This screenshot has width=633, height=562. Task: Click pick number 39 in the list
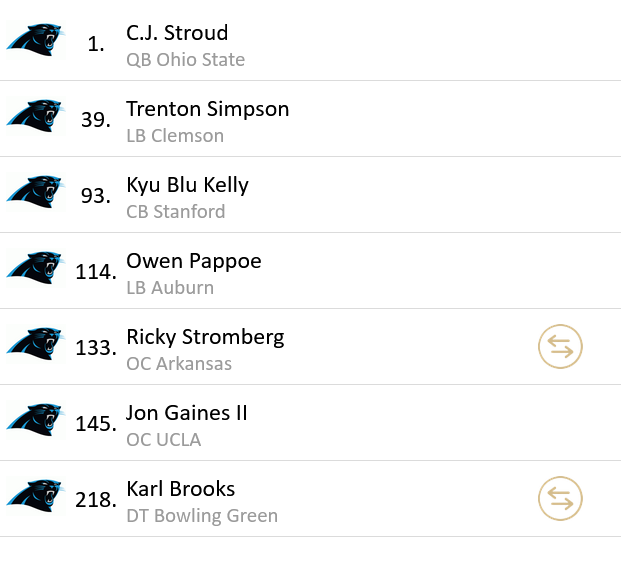95,120
